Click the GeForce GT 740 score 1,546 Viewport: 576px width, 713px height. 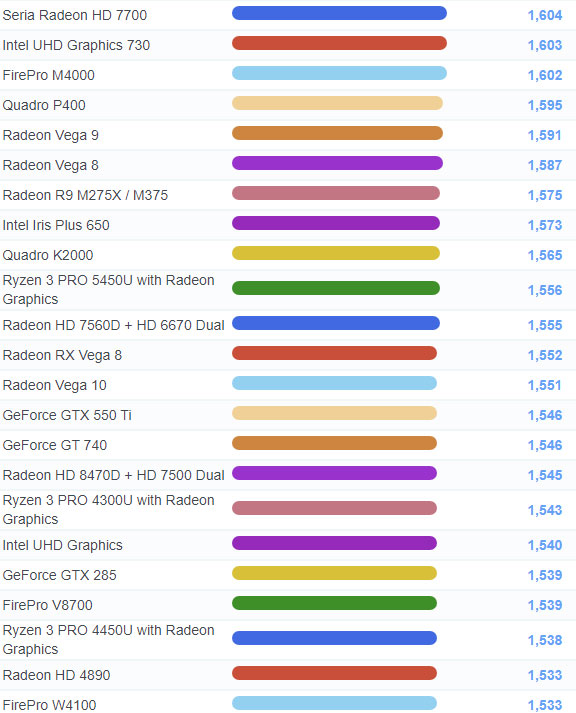point(545,446)
